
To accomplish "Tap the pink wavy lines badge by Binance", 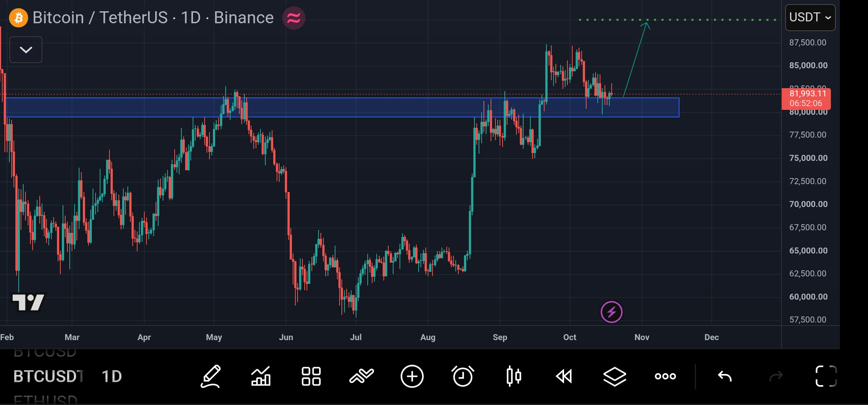I will click(294, 18).
